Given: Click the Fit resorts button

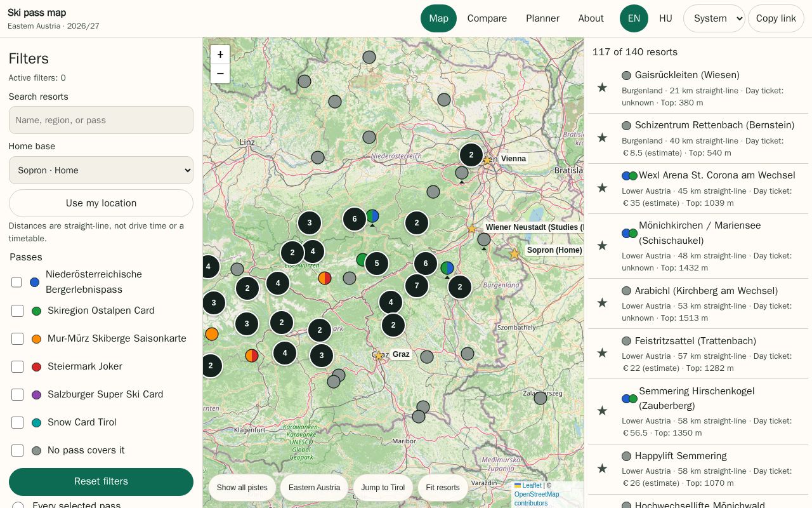Looking at the screenshot, I should click(x=443, y=488).
